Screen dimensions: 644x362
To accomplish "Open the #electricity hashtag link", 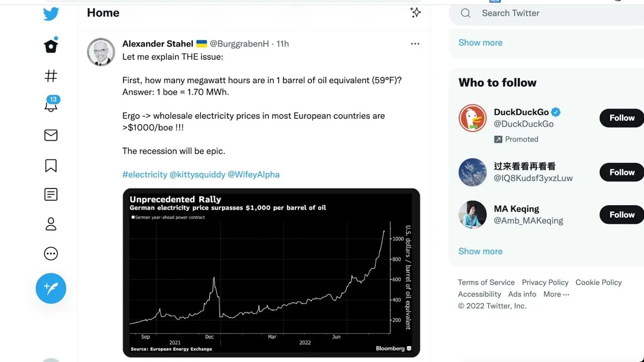I will tap(144, 174).
